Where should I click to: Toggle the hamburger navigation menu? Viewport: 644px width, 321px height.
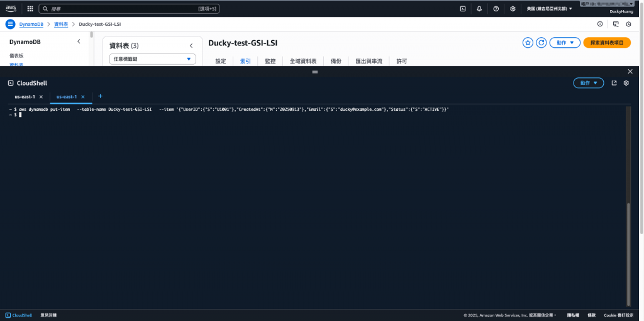click(x=10, y=24)
